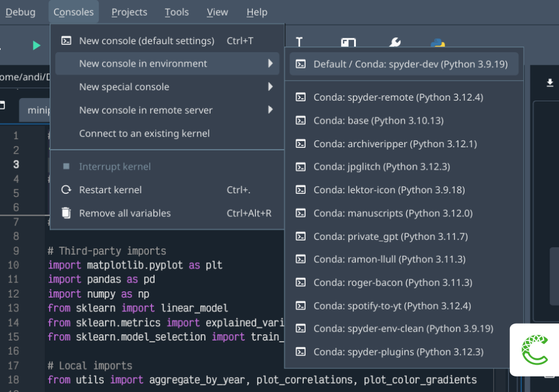Click Restart kernel menu item

(x=167, y=189)
